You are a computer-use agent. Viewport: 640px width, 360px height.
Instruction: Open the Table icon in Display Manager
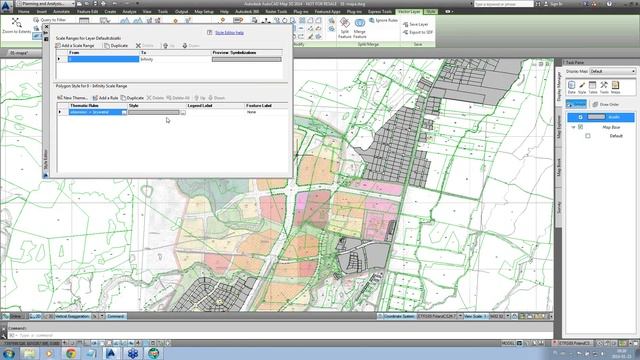[x=593, y=87]
